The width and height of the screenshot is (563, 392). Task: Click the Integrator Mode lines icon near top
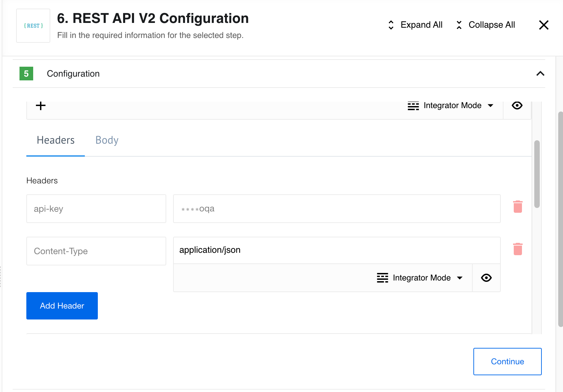point(413,105)
